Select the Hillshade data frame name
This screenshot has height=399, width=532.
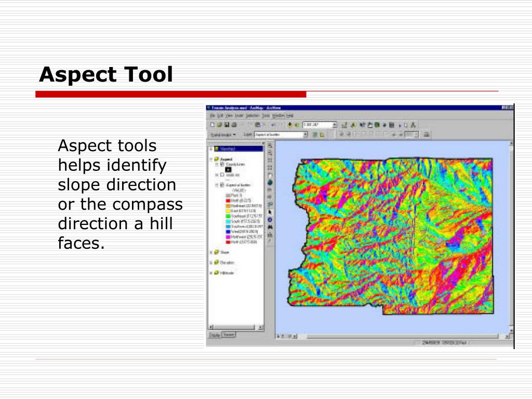click(227, 273)
